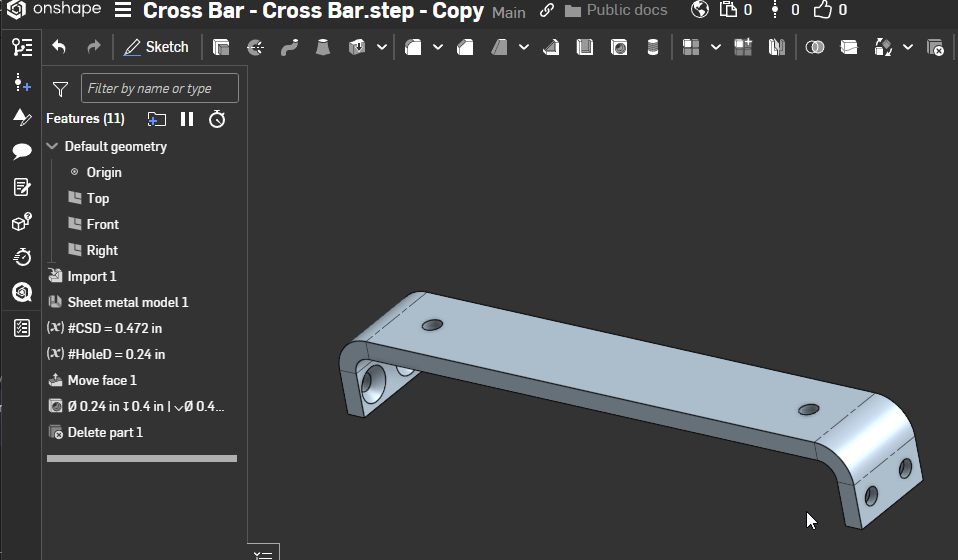The image size is (958, 560).
Task: Start a new Sketch
Action: [x=156, y=47]
